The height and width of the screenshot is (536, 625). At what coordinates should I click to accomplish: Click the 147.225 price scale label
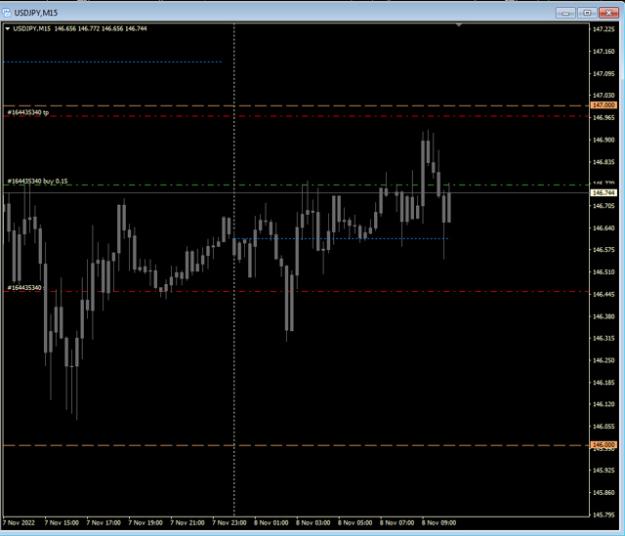point(603,29)
